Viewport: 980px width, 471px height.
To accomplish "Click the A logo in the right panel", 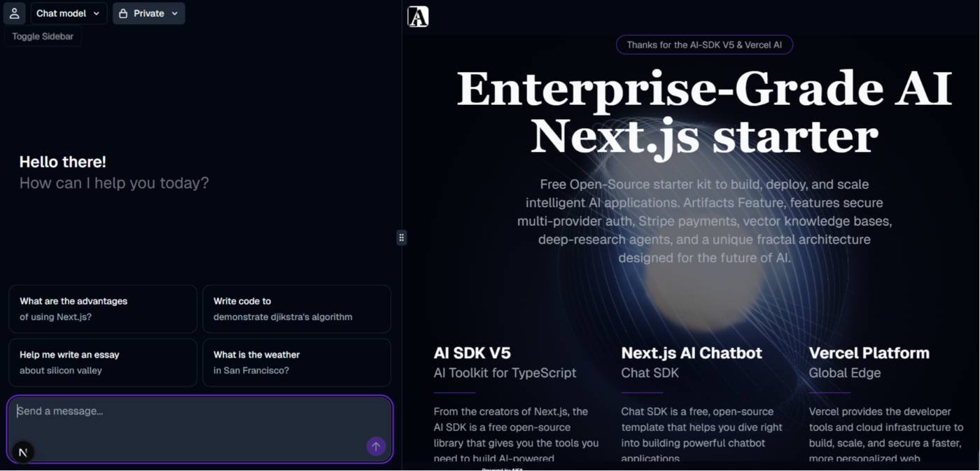I will [418, 16].
